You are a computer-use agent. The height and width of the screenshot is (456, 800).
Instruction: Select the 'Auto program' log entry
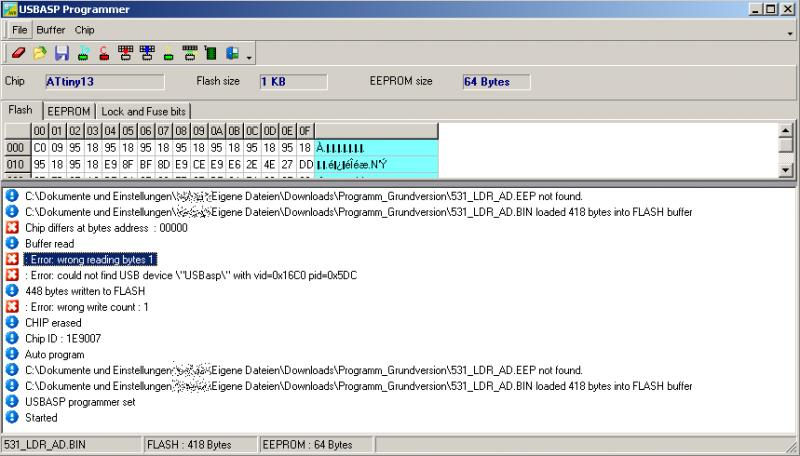pos(55,354)
